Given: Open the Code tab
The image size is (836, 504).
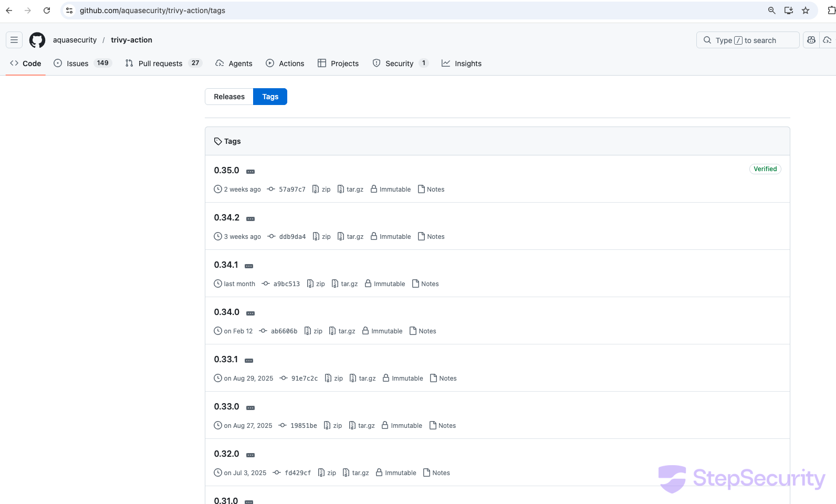Looking at the screenshot, I should click(x=26, y=64).
